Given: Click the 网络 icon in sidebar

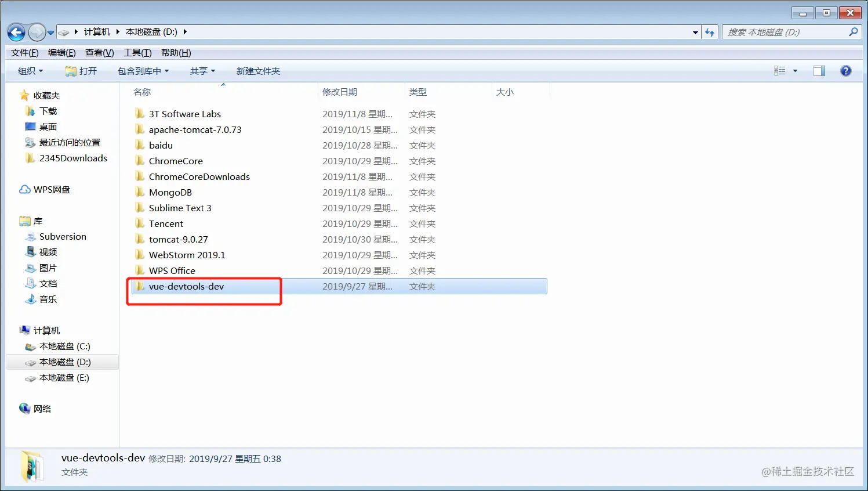Looking at the screenshot, I should tap(24, 409).
